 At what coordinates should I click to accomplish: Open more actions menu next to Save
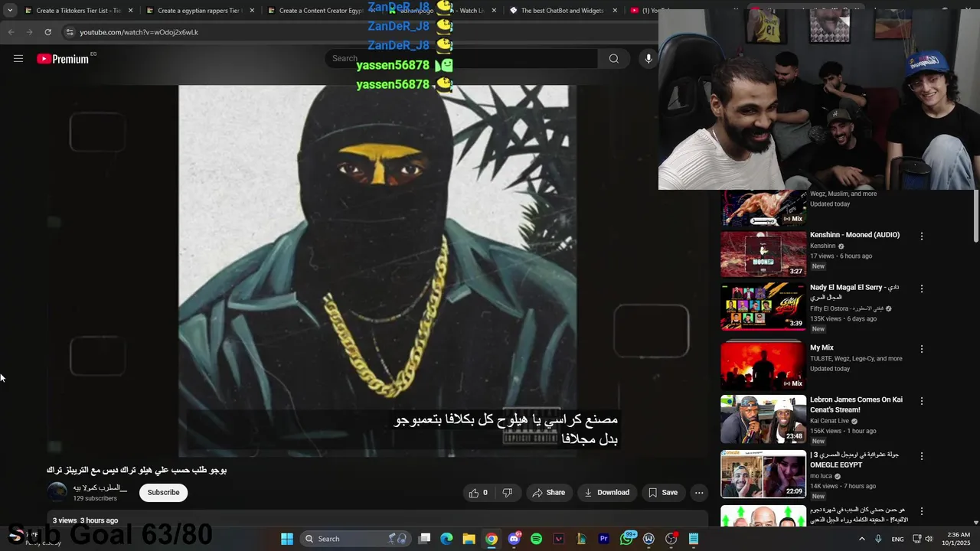pos(699,493)
